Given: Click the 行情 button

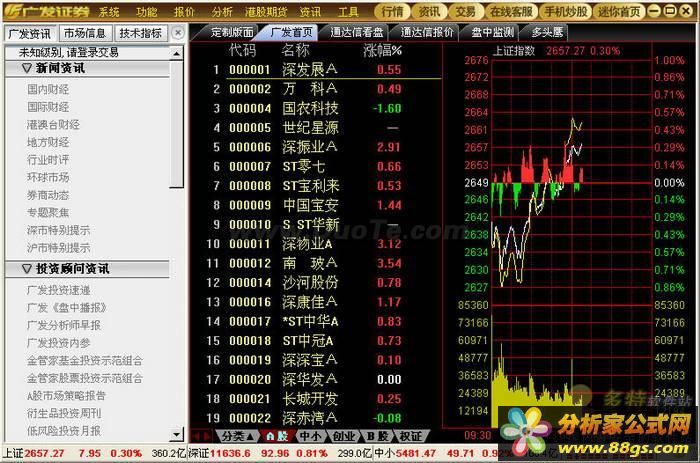Looking at the screenshot, I should [x=393, y=12].
